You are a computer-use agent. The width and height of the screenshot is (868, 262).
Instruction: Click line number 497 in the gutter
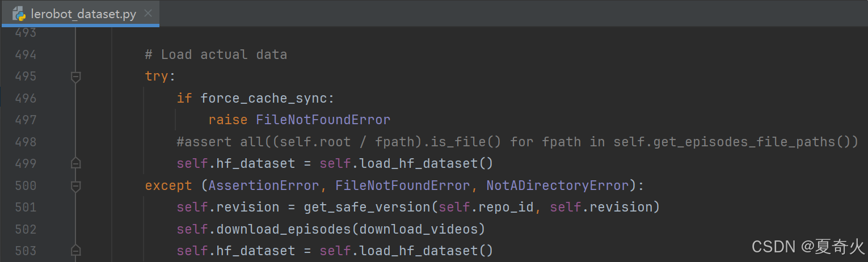pyautogui.click(x=26, y=120)
